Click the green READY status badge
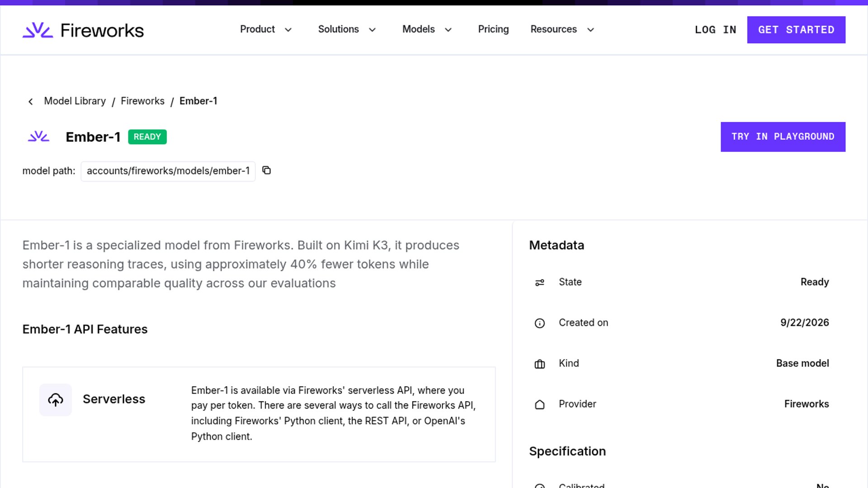The height and width of the screenshot is (488, 868). 147,137
